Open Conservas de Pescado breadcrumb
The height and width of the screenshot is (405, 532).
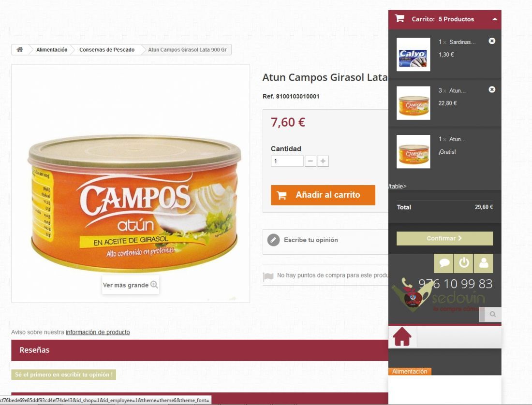[x=107, y=50]
